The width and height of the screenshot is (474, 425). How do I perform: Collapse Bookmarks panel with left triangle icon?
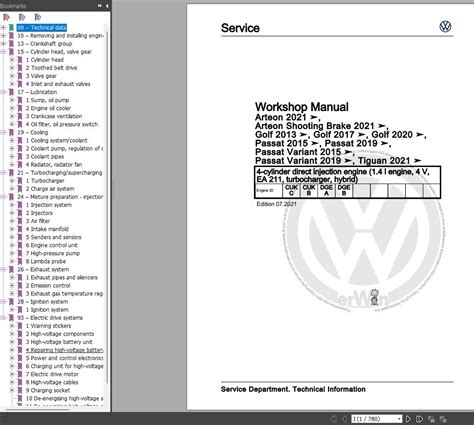[107, 6]
